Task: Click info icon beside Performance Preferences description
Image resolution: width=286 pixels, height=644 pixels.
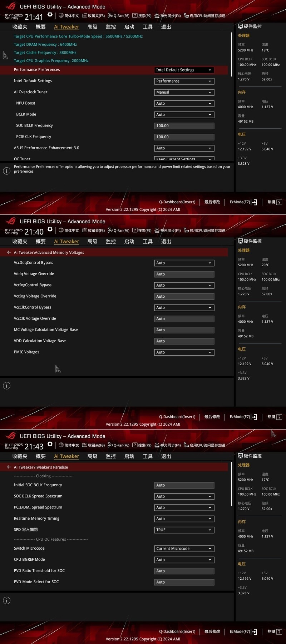Action: (x=6, y=171)
